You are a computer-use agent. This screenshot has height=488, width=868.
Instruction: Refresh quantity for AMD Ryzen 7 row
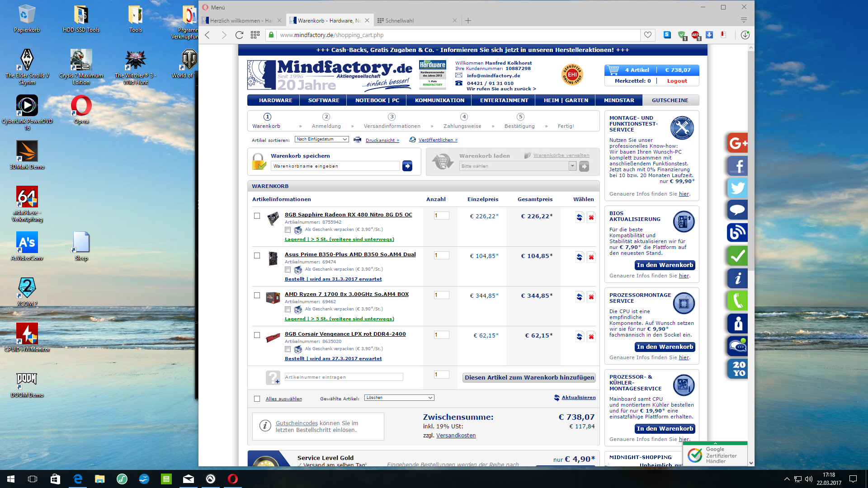(x=579, y=297)
